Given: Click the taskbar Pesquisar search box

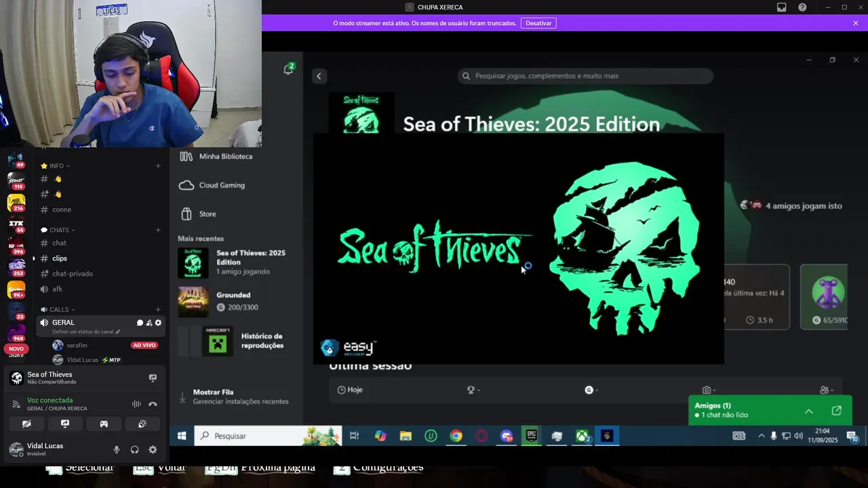Looking at the screenshot, I should [x=268, y=436].
